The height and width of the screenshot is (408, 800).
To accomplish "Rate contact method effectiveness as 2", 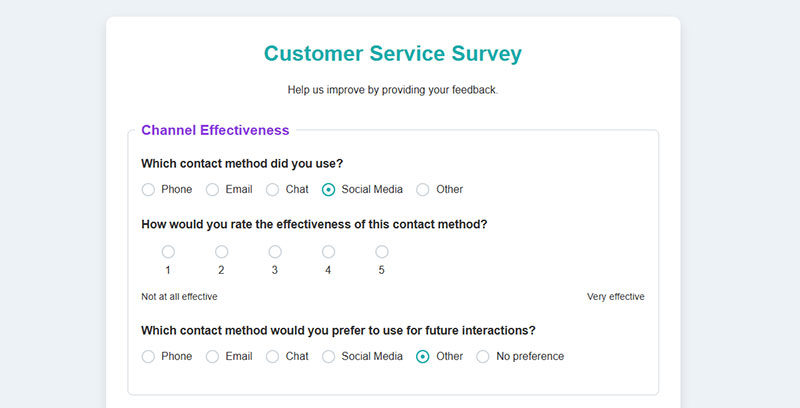I will point(221,252).
